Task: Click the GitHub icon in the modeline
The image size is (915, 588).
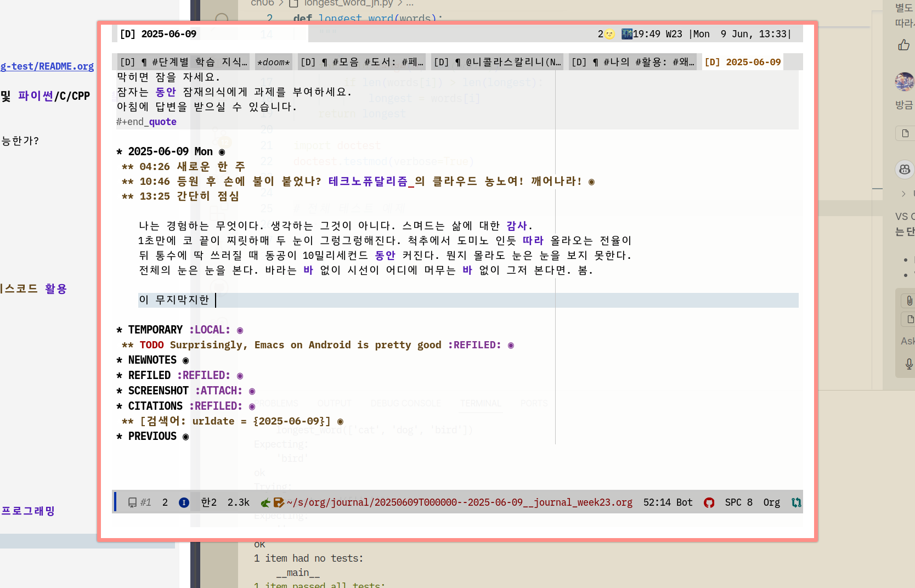Action: click(x=709, y=503)
